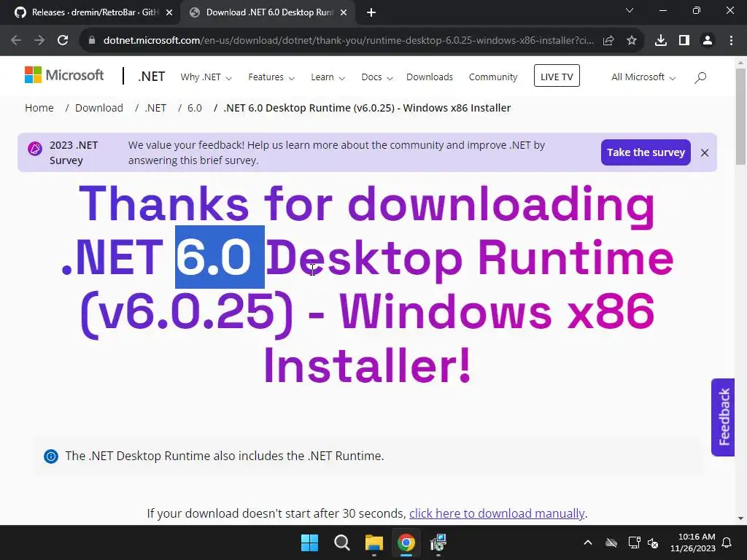Open the .NET breadcrumb link
The width and height of the screenshot is (747, 560).
[x=156, y=108]
